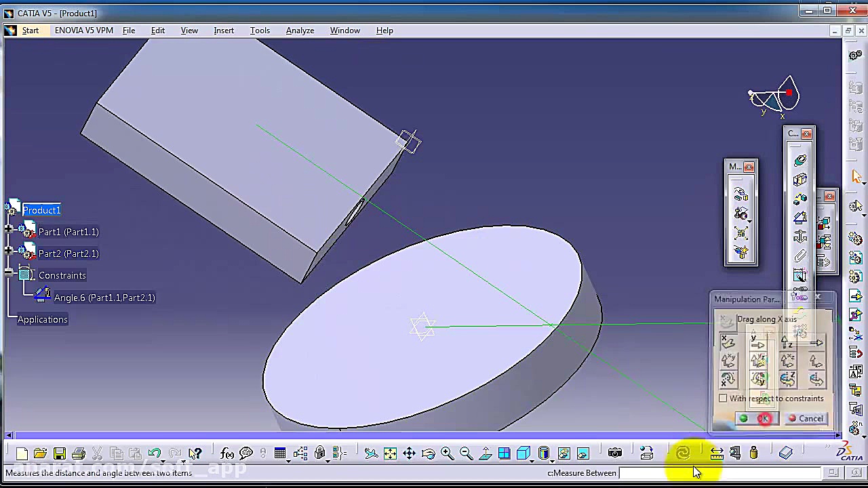Collapse the Constraints branch
This screenshot has width=868, height=488.
point(7,271)
